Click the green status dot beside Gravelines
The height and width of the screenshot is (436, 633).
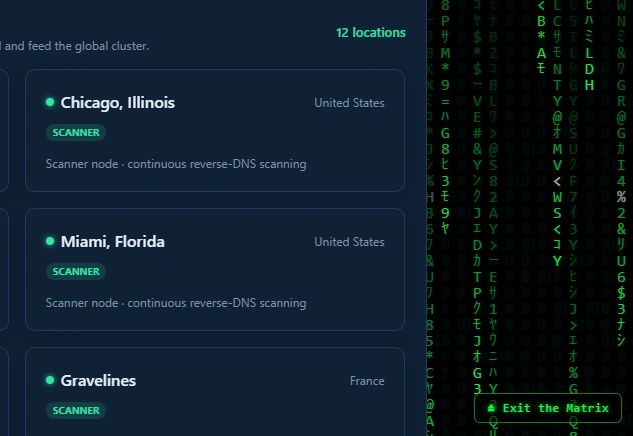pos(50,380)
